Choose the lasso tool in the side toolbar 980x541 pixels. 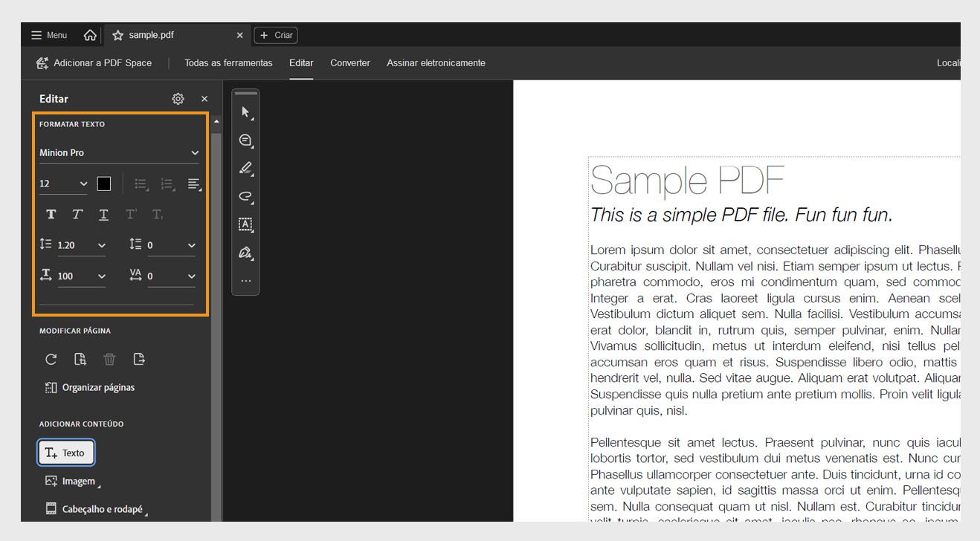(x=245, y=195)
